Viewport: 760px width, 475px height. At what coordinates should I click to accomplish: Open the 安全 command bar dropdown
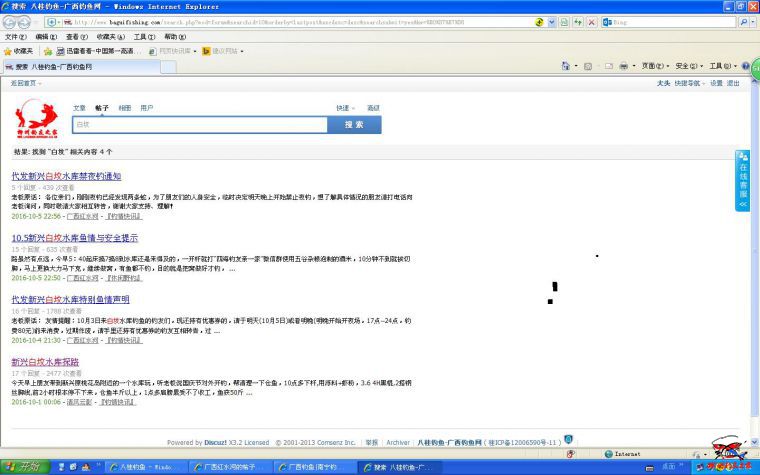pos(689,66)
